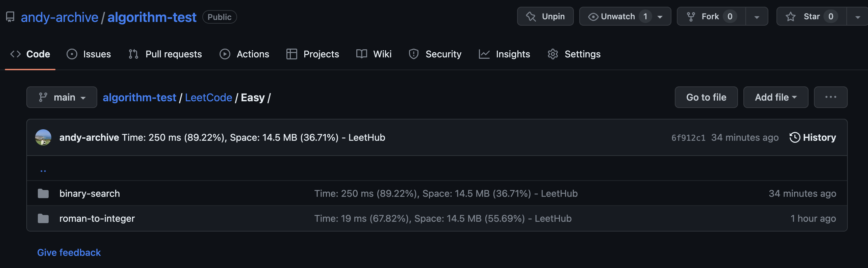Open the latest commit message Time: 250 ms header

(x=254, y=137)
